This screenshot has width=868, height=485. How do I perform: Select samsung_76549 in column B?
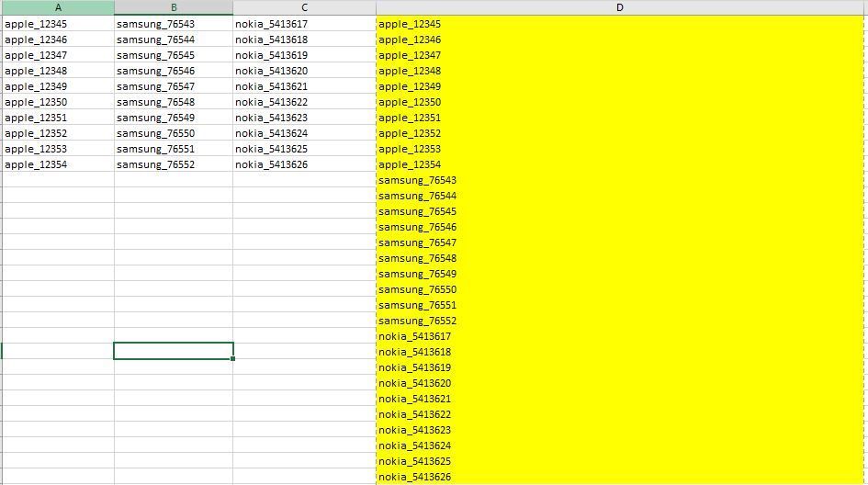(174, 118)
